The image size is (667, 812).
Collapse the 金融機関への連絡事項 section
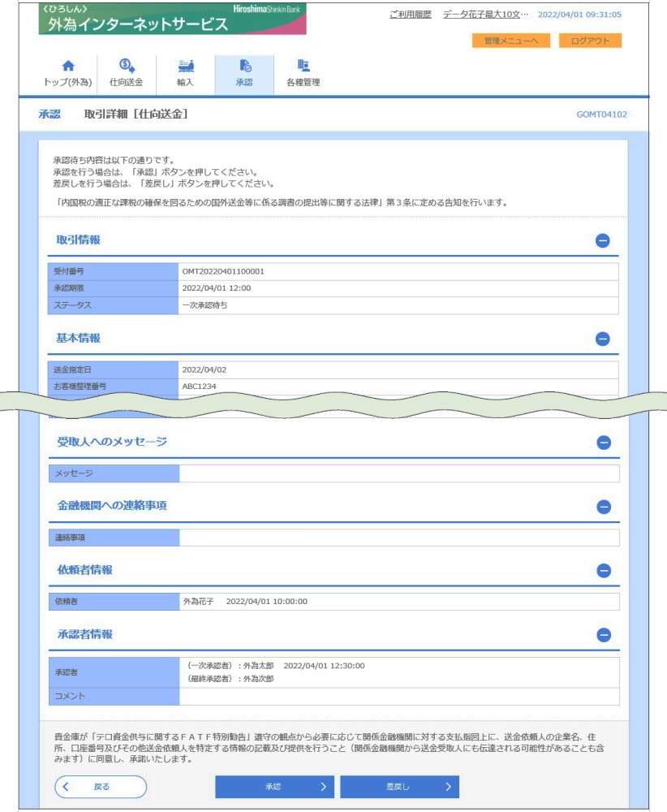tap(603, 507)
